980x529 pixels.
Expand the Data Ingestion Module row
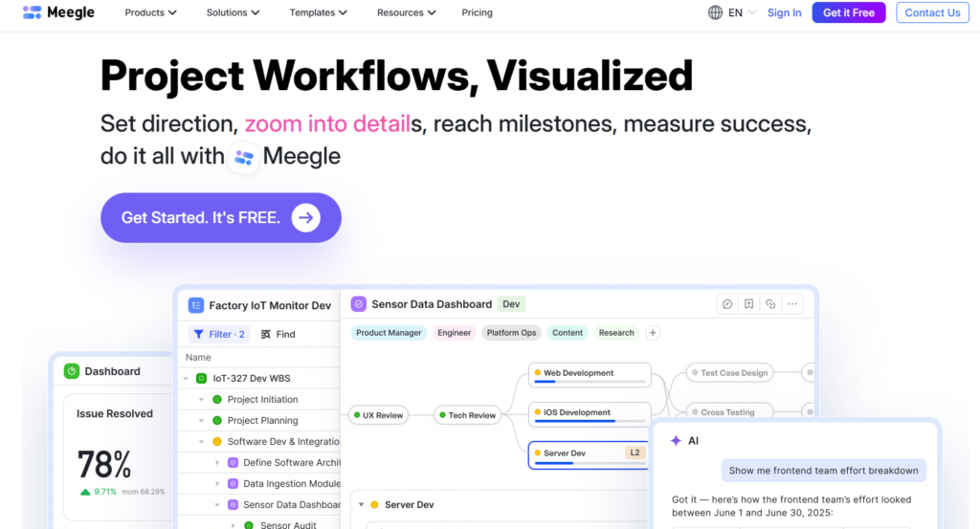[217, 484]
